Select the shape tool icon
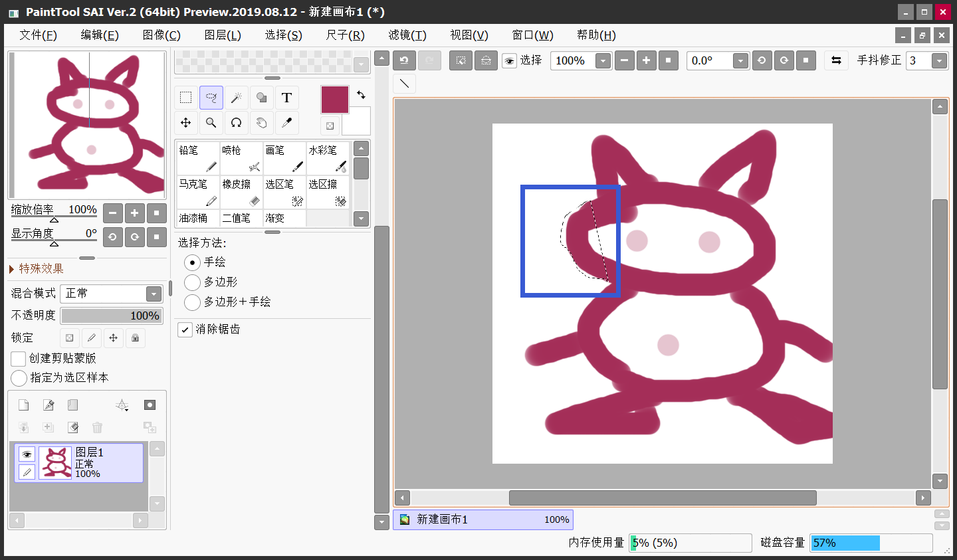The image size is (957, 560). [261, 98]
